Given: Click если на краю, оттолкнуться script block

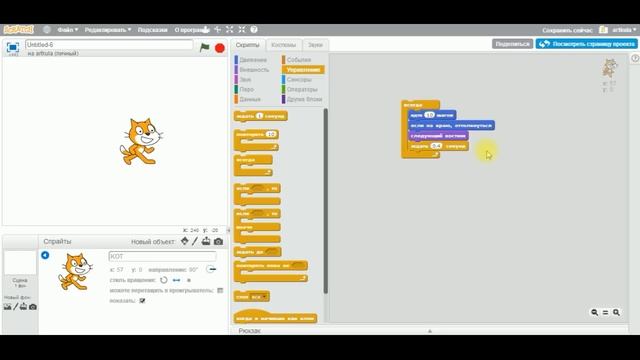Looking at the screenshot, I should tap(451, 125).
